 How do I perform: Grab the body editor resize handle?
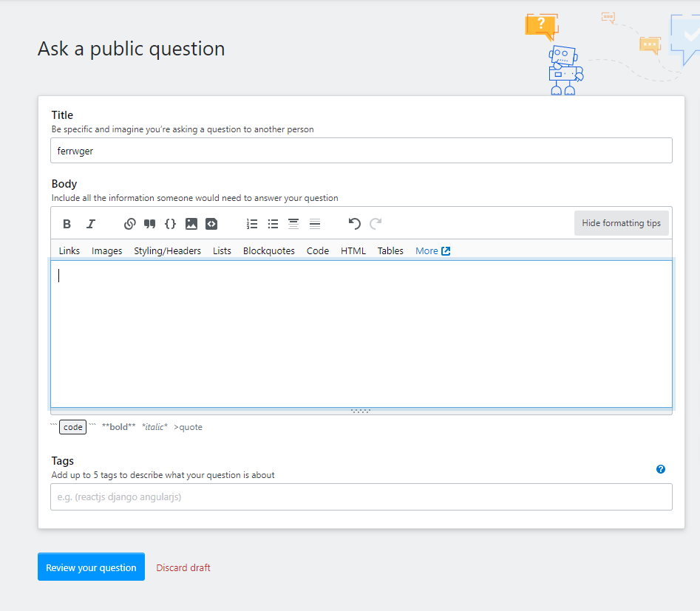361,411
